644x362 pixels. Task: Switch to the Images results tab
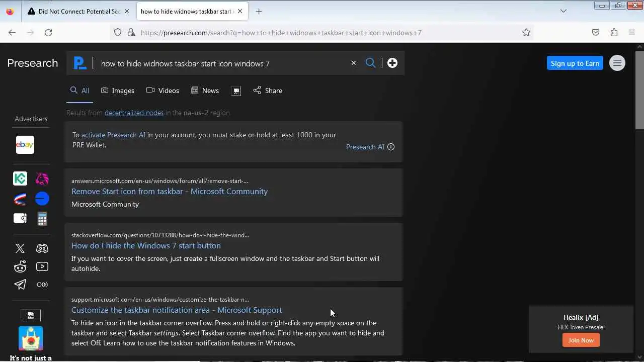click(x=118, y=90)
